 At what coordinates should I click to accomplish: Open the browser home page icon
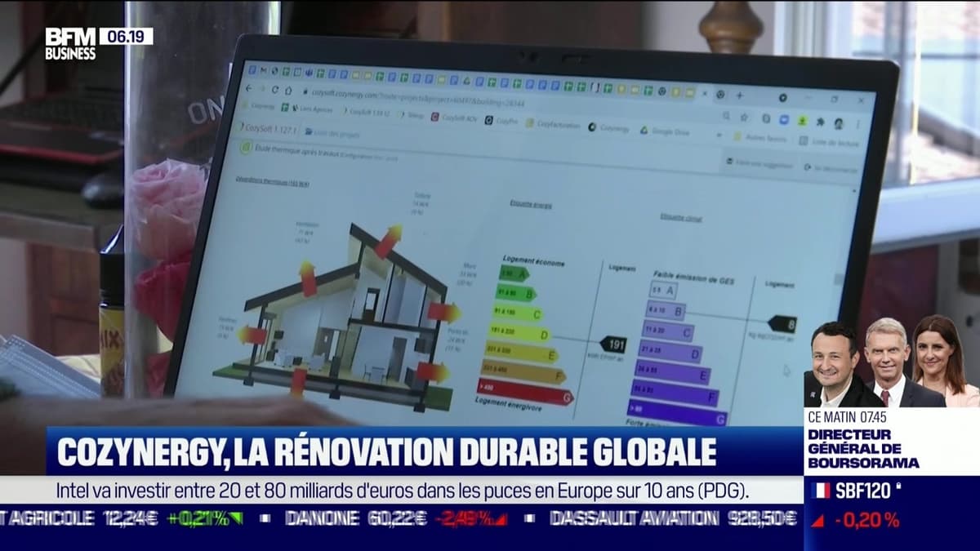pos(288,90)
